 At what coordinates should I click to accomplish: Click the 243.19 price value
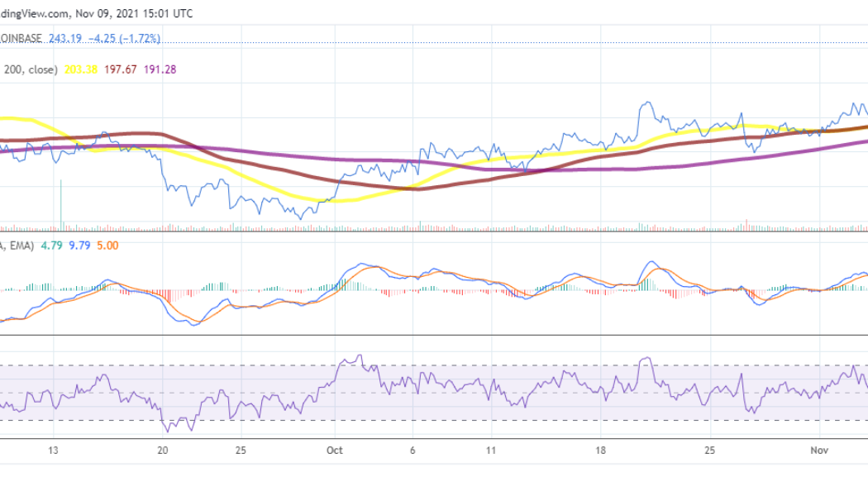tap(64, 37)
